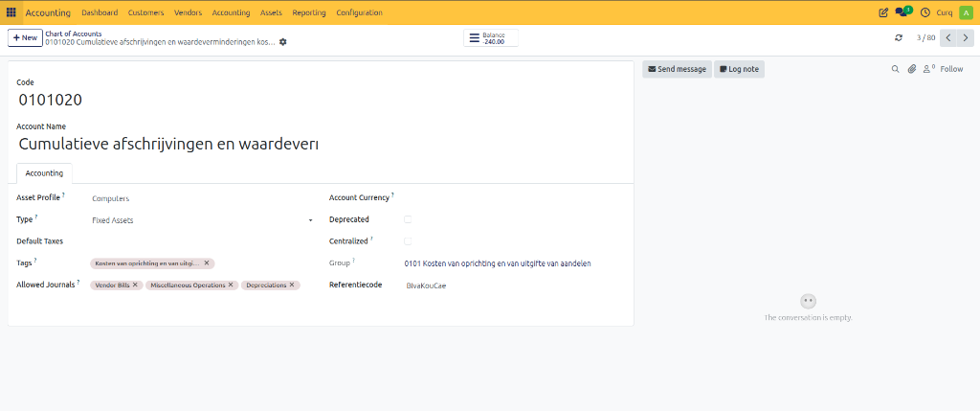Open the user avatar A menu
This screenshot has width=980, height=411.
[x=965, y=12]
